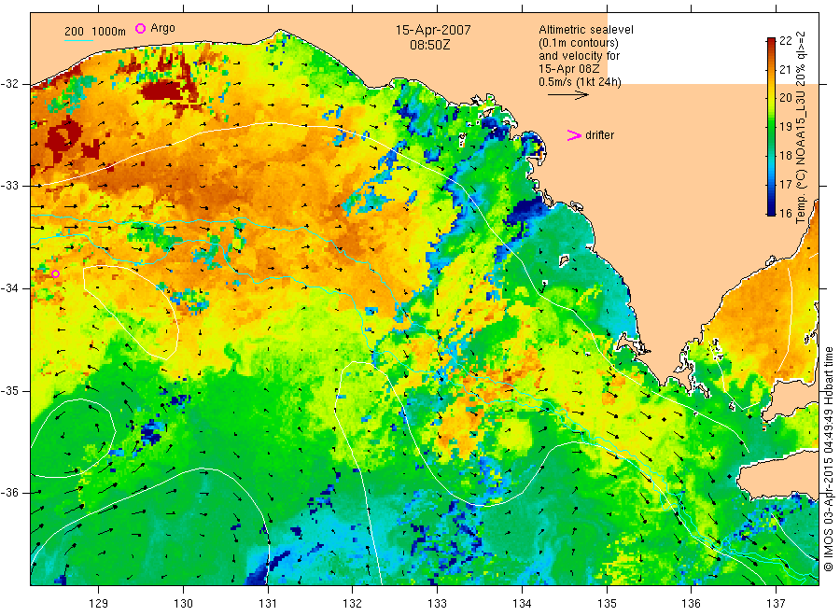The height and width of the screenshot is (616, 840).
Task: Click the colorbar tick label "19"
Action: click(785, 127)
